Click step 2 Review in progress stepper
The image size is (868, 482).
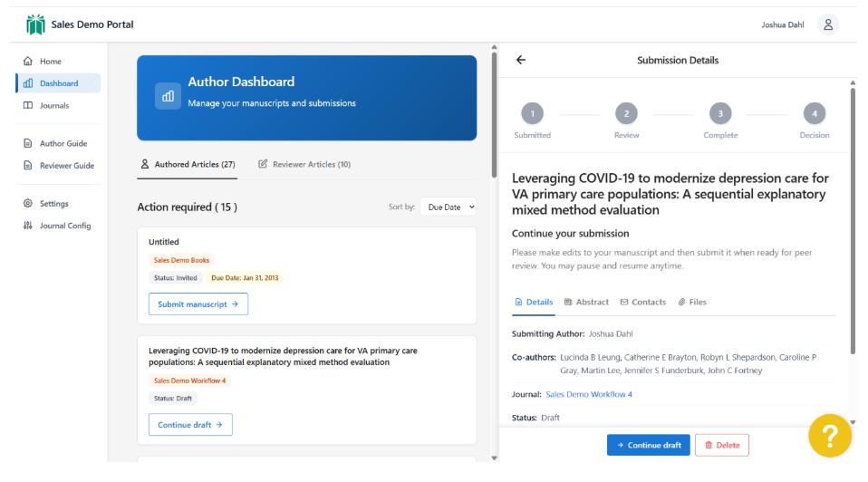point(626,111)
